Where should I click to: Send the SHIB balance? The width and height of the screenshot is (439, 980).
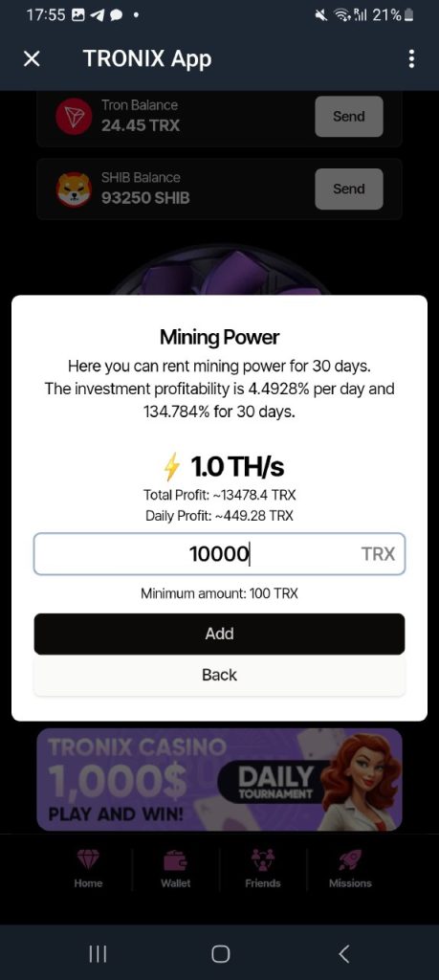pyautogui.click(x=348, y=189)
